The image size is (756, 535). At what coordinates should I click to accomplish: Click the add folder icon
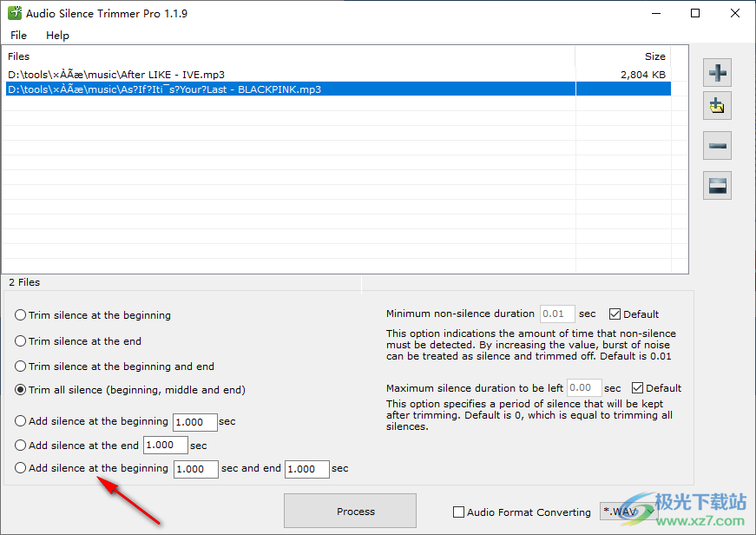click(718, 108)
